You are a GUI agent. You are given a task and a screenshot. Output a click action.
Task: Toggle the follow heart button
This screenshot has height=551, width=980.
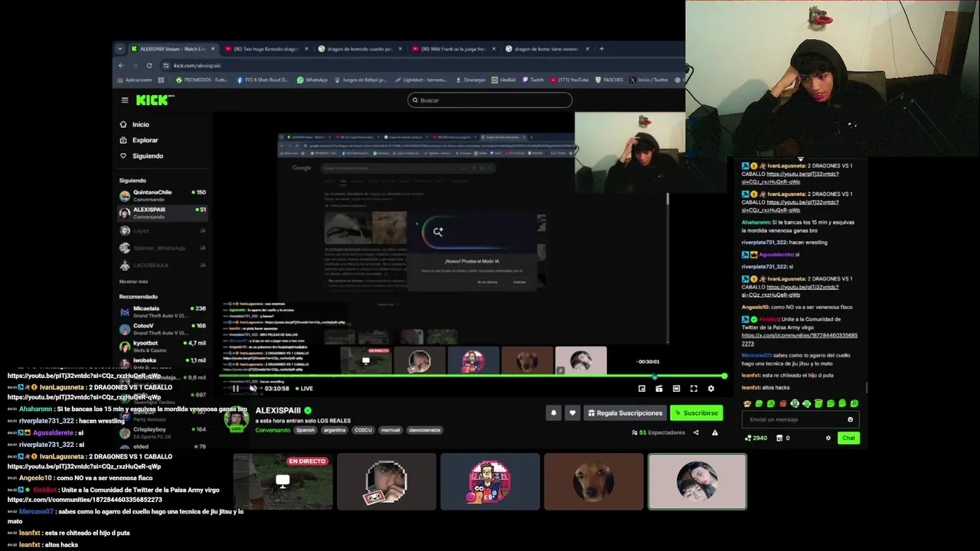tap(572, 413)
